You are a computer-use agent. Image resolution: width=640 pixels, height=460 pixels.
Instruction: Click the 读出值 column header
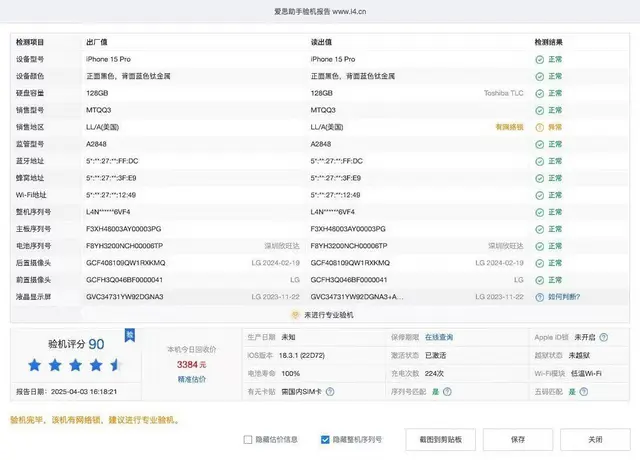click(x=321, y=42)
